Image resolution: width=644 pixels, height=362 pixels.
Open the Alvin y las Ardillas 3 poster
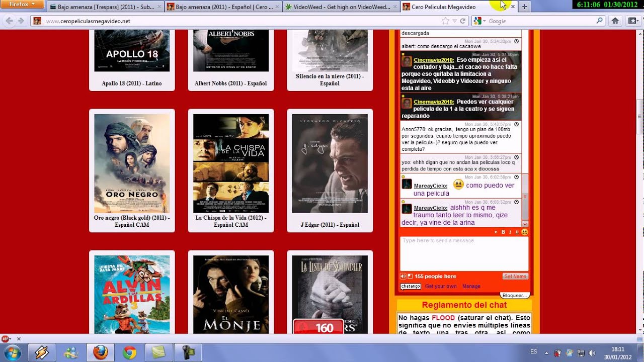pos(132,295)
